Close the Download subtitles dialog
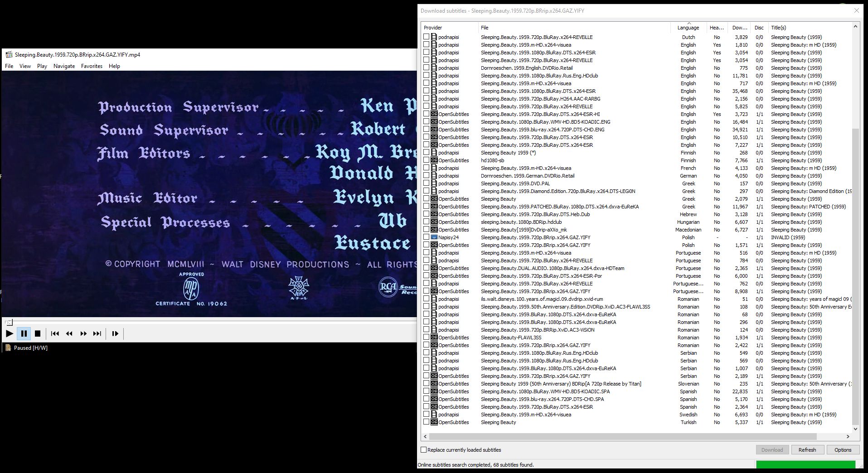The image size is (868, 473). (857, 10)
